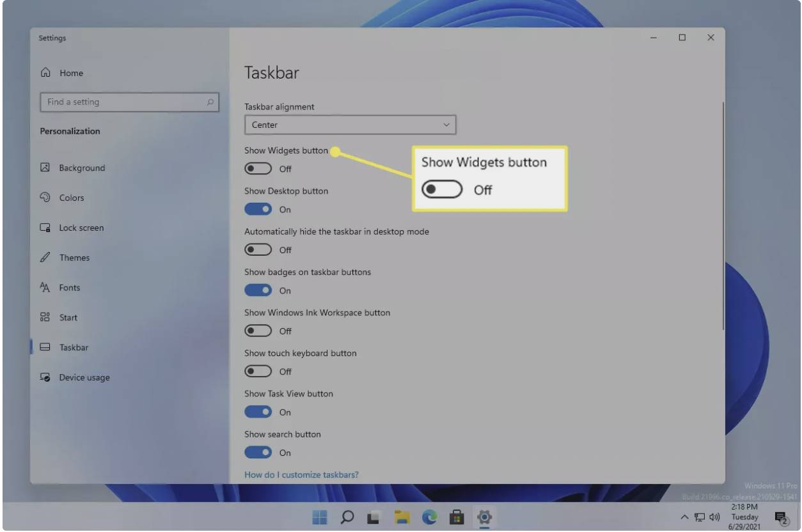Click the Home icon in Settings sidebar

tap(45, 73)
